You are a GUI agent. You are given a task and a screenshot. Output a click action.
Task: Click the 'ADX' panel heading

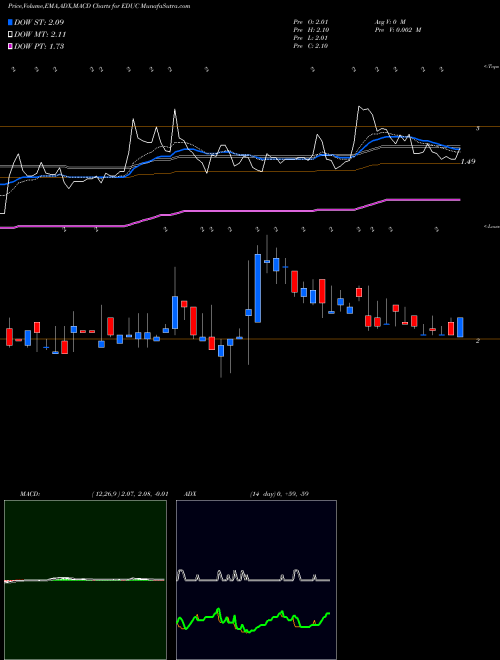(x=190, y=494)
